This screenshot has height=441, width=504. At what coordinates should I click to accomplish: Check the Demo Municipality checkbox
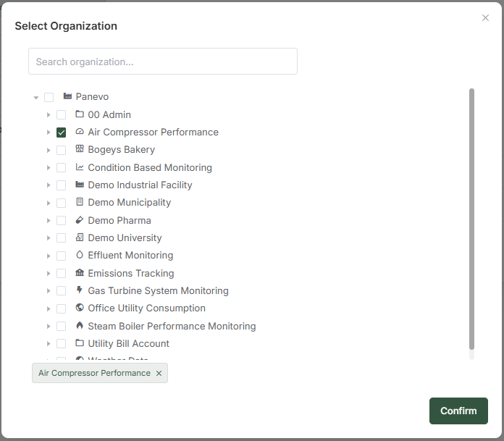[61, 203]
